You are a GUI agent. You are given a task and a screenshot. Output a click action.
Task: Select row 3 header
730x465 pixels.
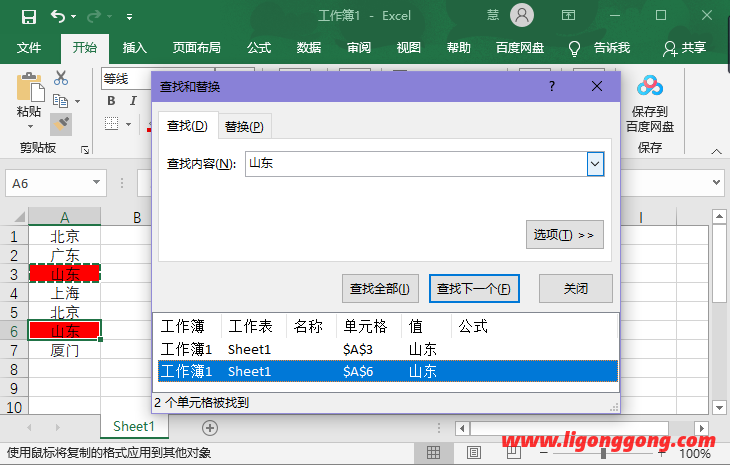click(14, 275)
